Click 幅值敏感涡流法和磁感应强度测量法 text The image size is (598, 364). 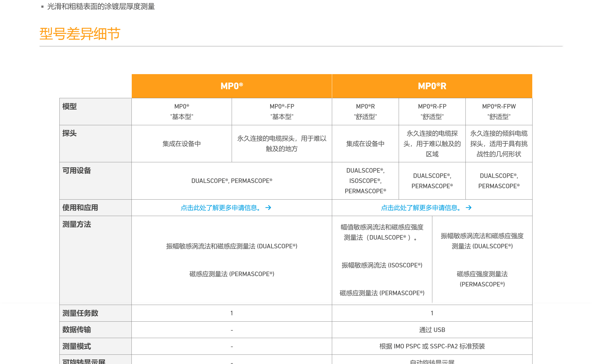click(382, 232)
